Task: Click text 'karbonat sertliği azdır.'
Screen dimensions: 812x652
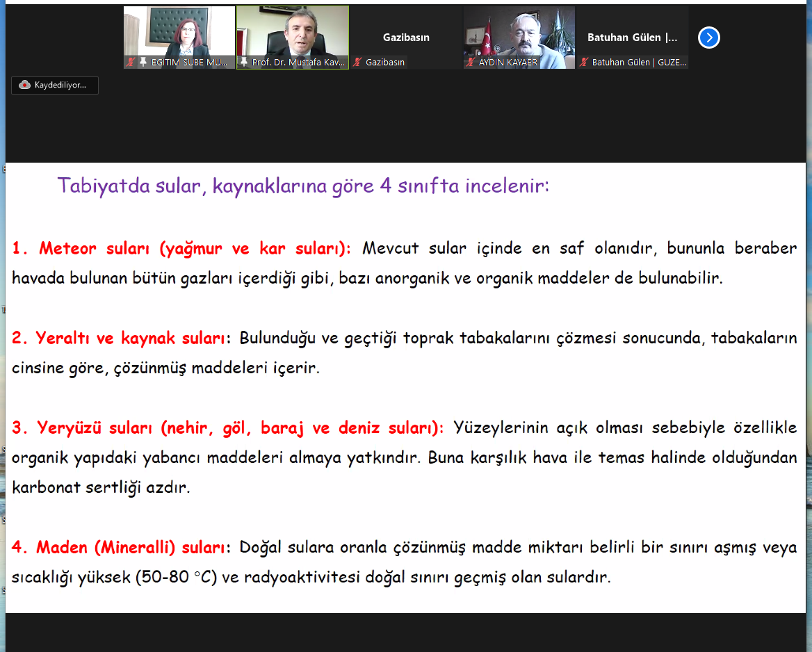Action: click(101, 488)
